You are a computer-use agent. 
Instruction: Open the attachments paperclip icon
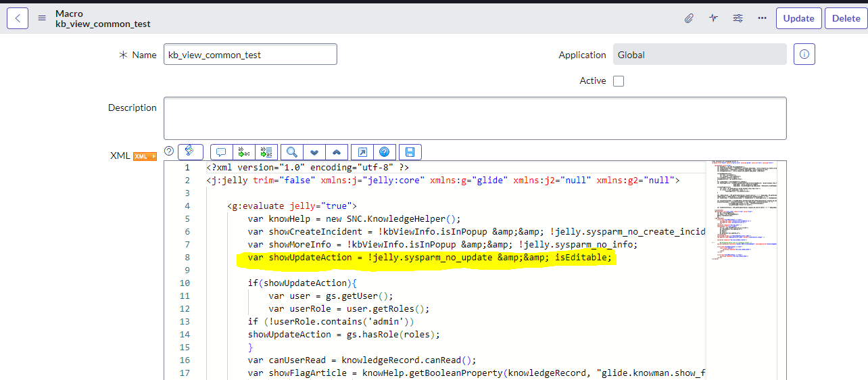pyautogui.click(x=689, y=18)
